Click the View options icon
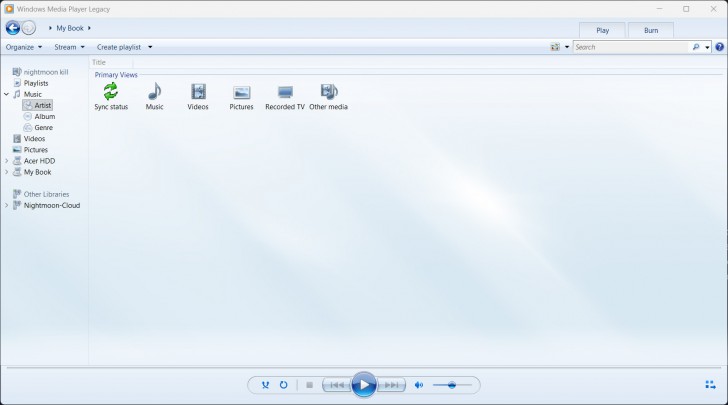Image resolution: width=728 pixels, height=405 pixels. point(555,47)
